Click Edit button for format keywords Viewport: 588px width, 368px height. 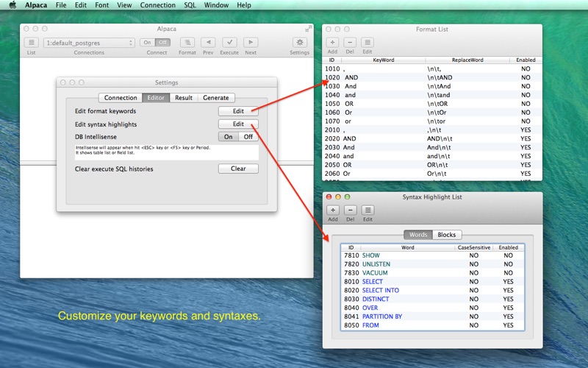(238, 111)
